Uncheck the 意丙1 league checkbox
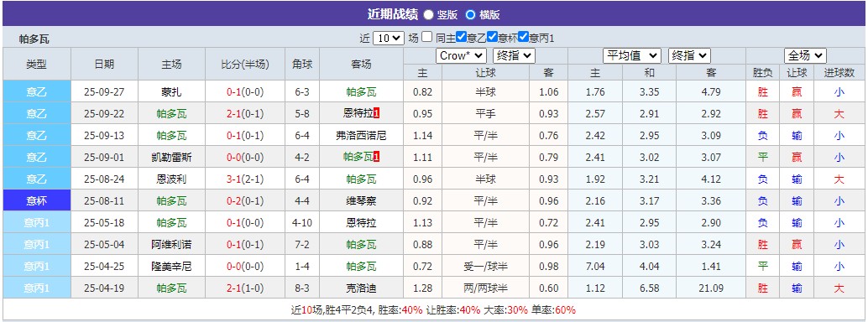The height and width of the screenshot is (322, 868). click(x=524, y=37)
